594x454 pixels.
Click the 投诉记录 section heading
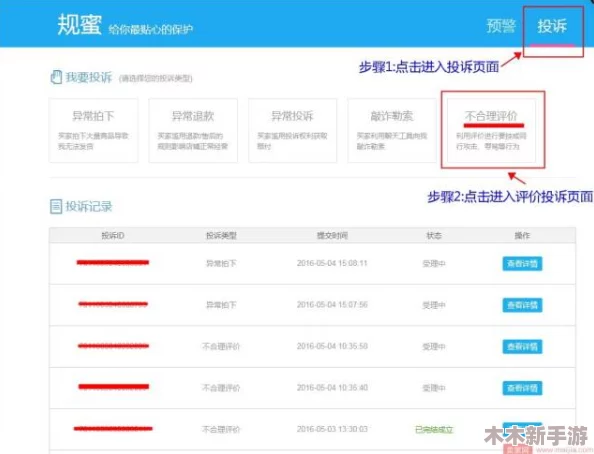pyautogui.click(x=89, y=207)
